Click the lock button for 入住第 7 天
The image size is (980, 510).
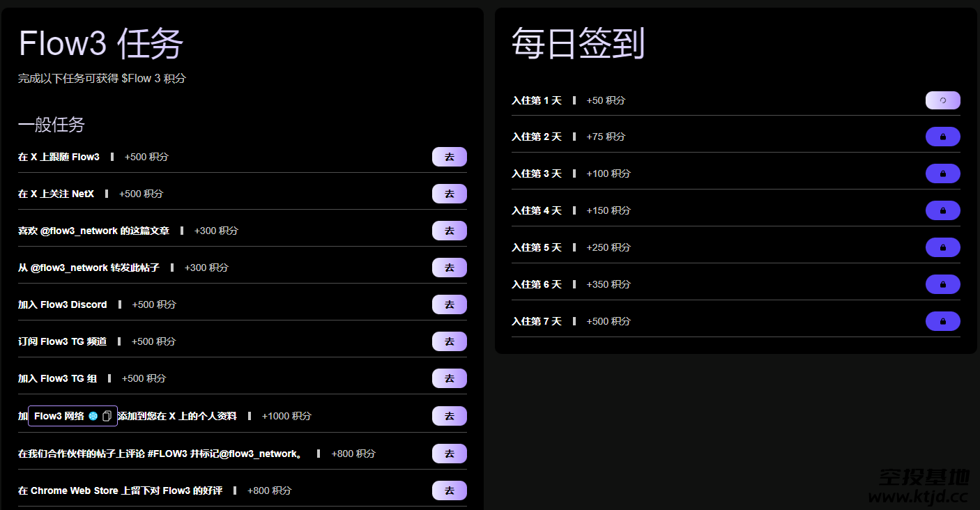tap(942, 321)
